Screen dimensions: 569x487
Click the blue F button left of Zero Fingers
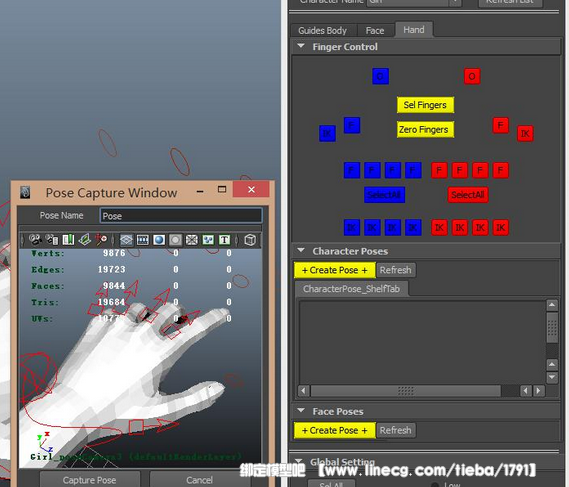(352, 125)
